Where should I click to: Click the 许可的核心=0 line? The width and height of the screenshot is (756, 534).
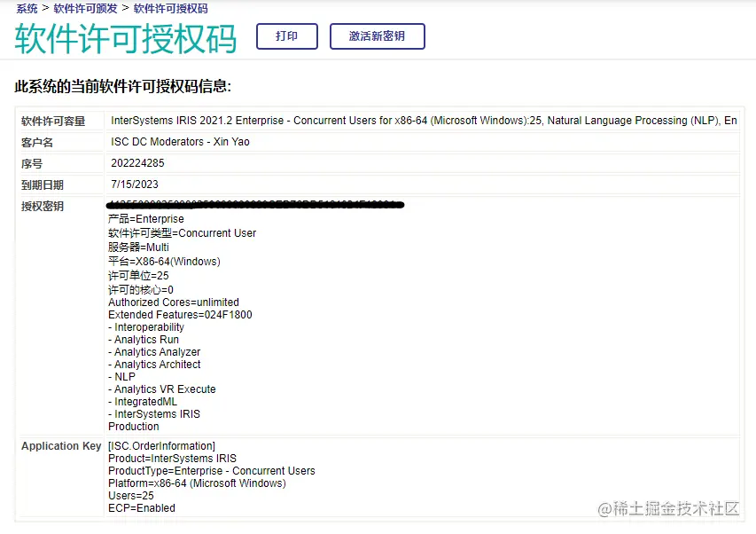pyautogui.click(x=141, y=290)
